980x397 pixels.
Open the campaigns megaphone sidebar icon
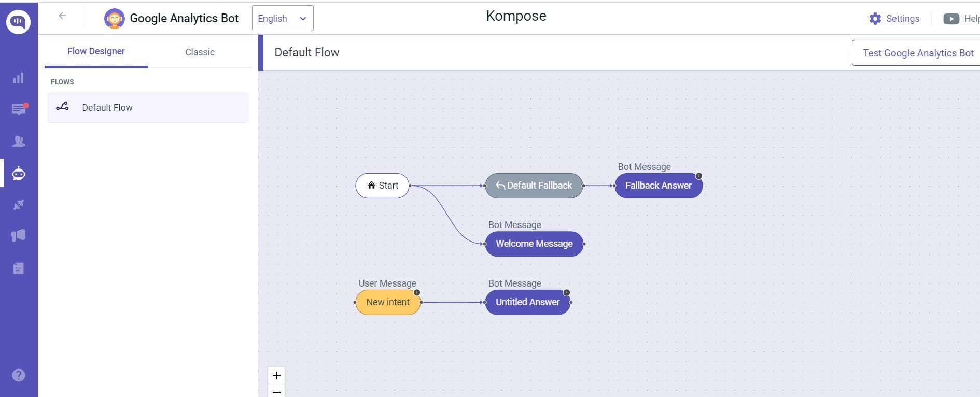click(19, 236)
